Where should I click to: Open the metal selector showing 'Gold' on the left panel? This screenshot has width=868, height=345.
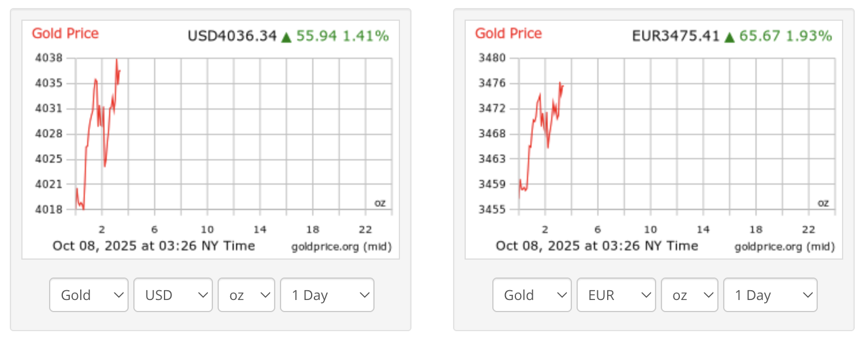tap(88, 295)
